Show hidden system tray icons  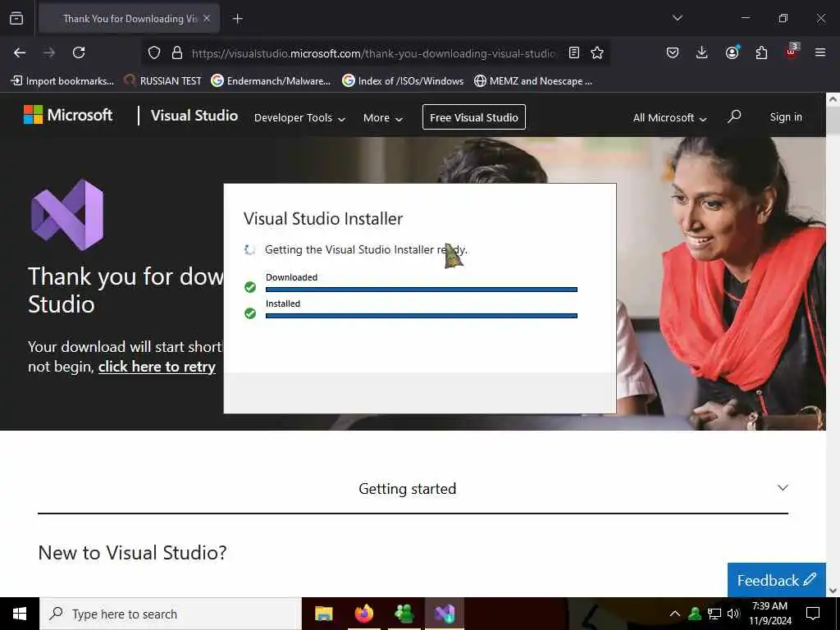click(x=675, y=614)
